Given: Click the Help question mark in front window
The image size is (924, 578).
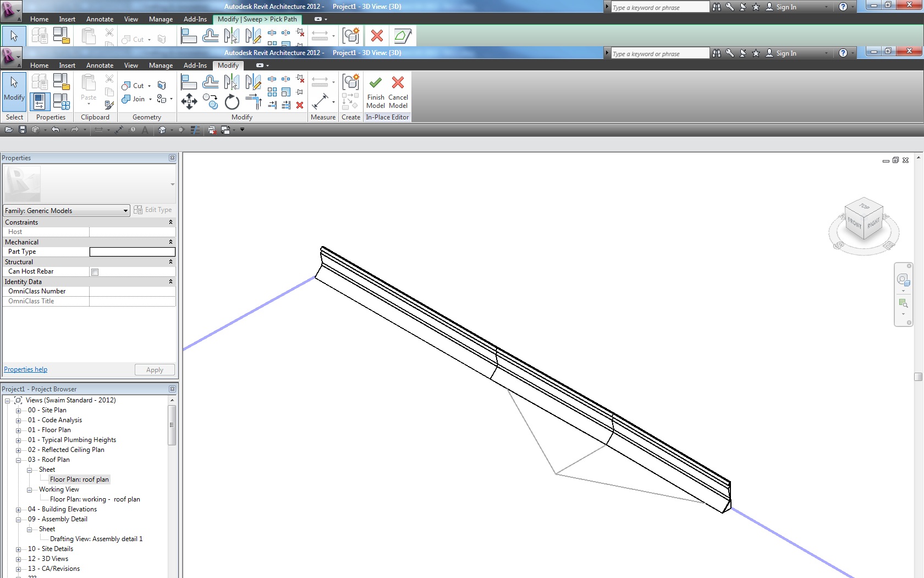Looking at the screenshot, I should pos(843,53).
